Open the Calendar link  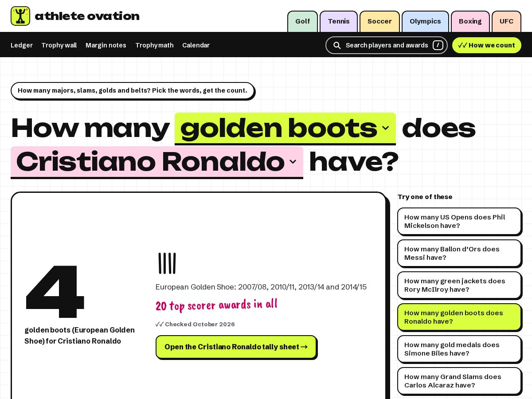tap(196, 45)
